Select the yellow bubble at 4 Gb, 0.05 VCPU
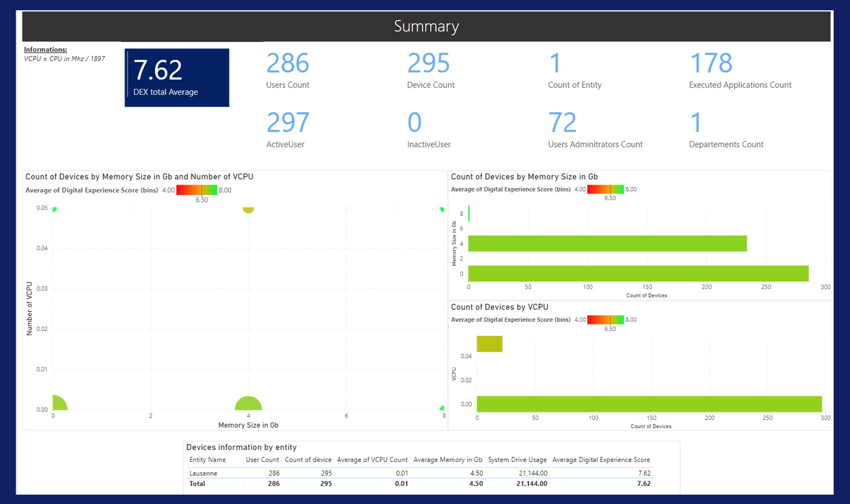This screenshot has height=504, width=850. click(x=248, y=210)
